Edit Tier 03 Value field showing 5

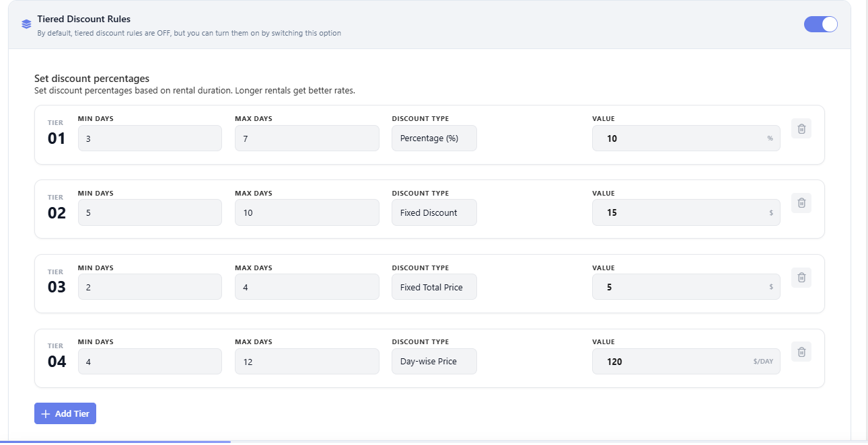(686, 287)
